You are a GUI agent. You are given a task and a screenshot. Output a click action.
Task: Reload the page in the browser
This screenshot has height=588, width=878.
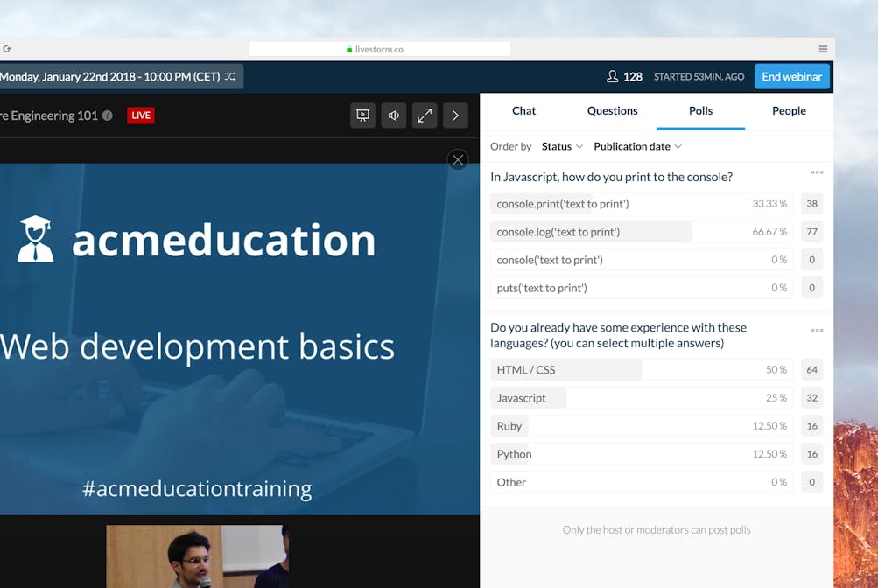click(7, 49)
